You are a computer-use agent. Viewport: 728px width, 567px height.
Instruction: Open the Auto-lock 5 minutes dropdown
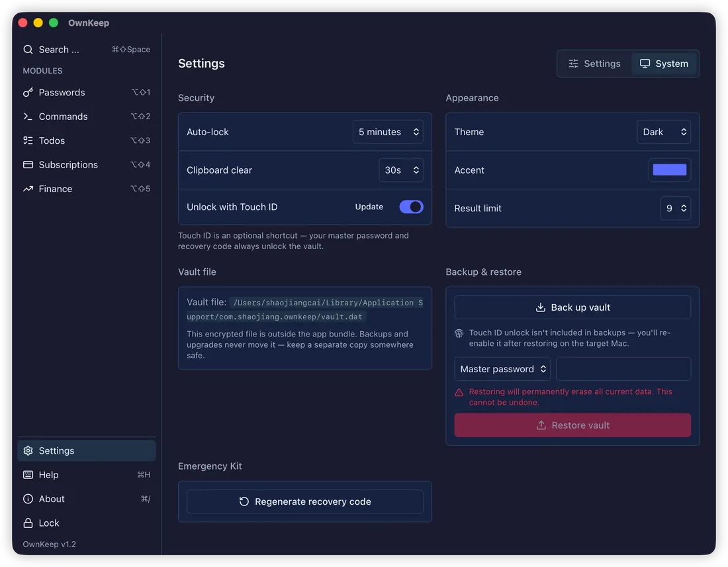click(x=388, y=132)
